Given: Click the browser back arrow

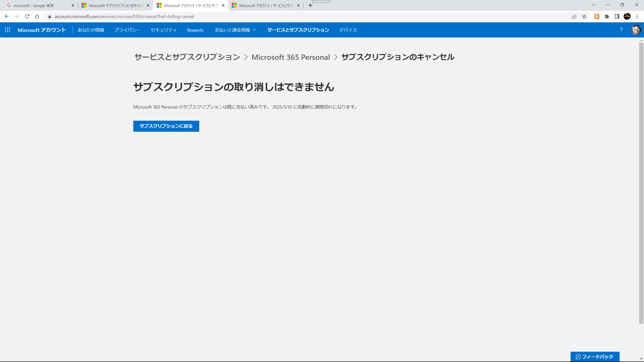Looking at the screenshot, I should pyautogui.click(x=7, y=16).
